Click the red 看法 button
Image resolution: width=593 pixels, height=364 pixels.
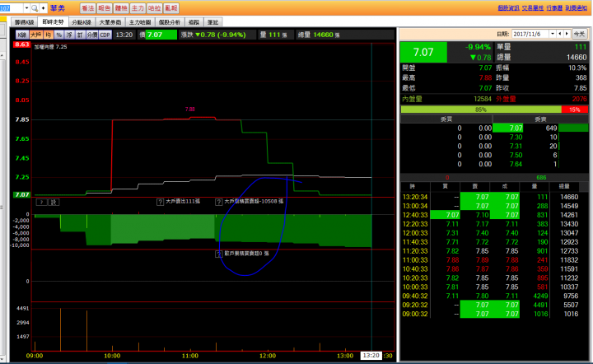87,8
